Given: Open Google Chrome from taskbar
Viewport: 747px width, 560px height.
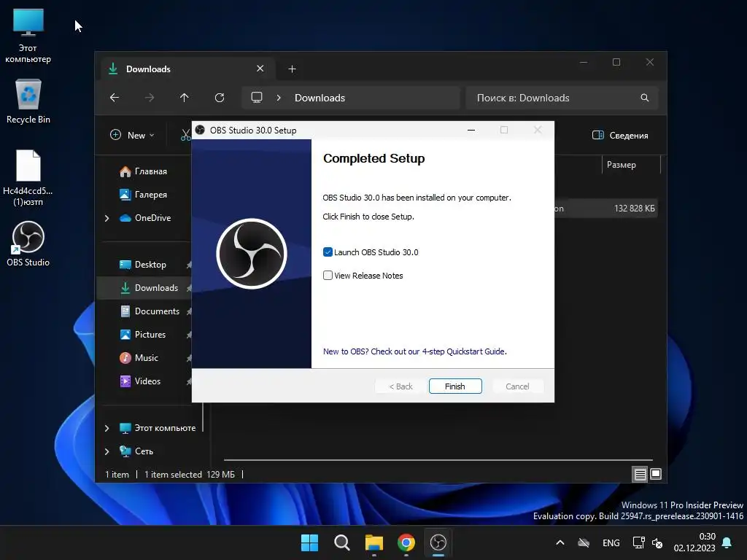Looking at the screenshot, I should (x=406, y=542).
